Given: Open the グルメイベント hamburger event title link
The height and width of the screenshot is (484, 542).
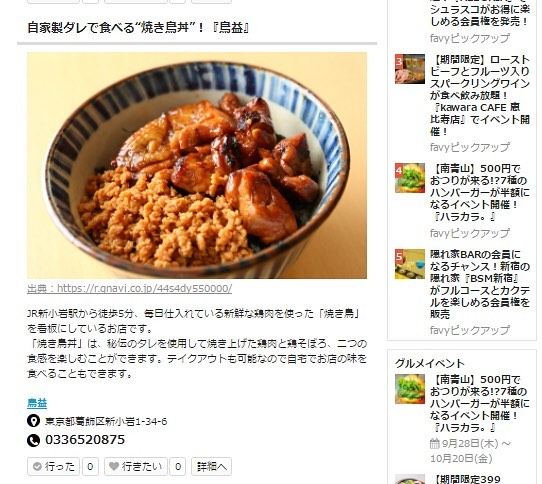Looking at the screenshot, I should (x=480, y=403).
